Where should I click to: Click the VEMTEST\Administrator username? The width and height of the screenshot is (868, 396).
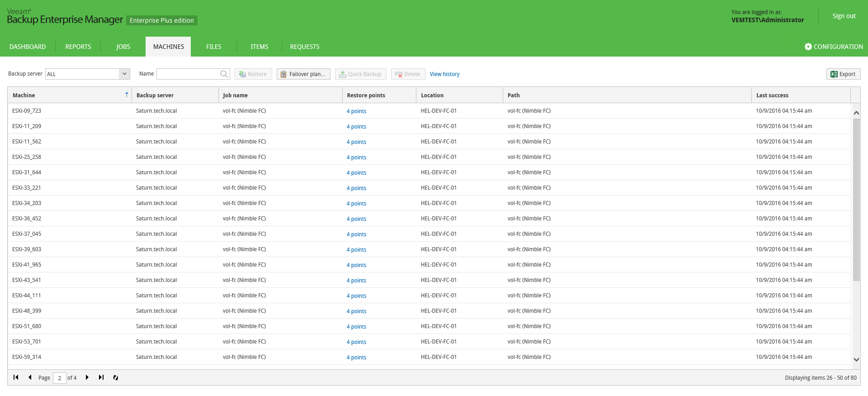pyautogui.click(x=768, y=20)
